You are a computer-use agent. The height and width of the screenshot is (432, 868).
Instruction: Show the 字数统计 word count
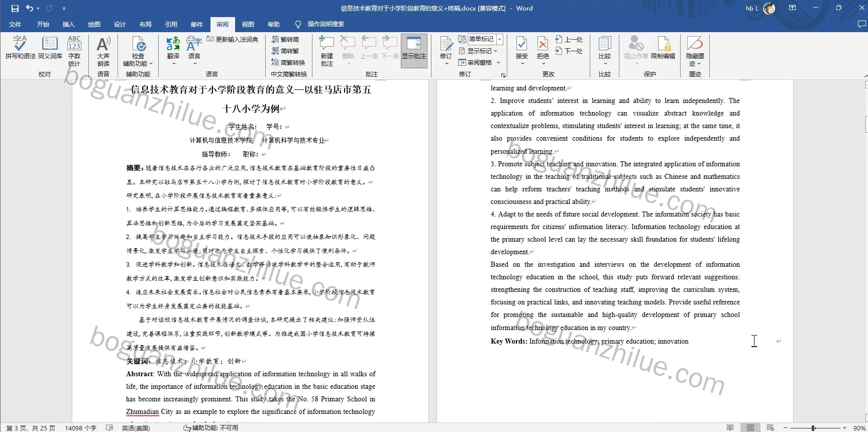[74, 51]
